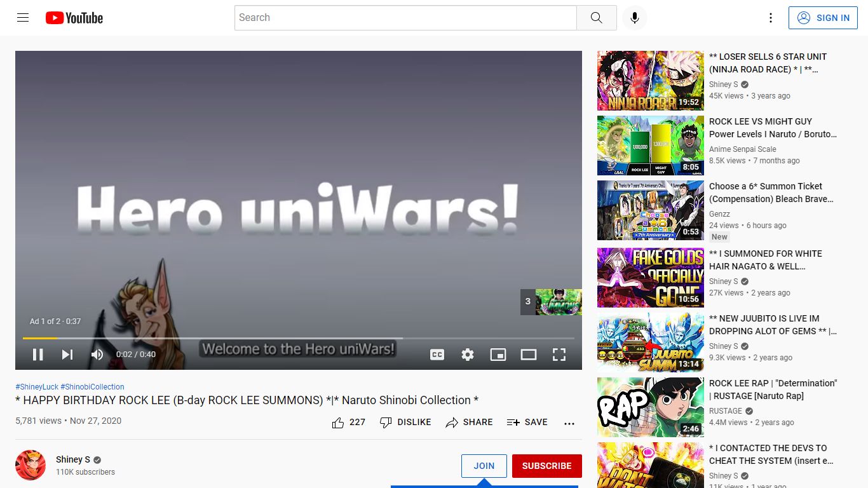
Task: Skip to the next video
Action: [x=67, y=355]
